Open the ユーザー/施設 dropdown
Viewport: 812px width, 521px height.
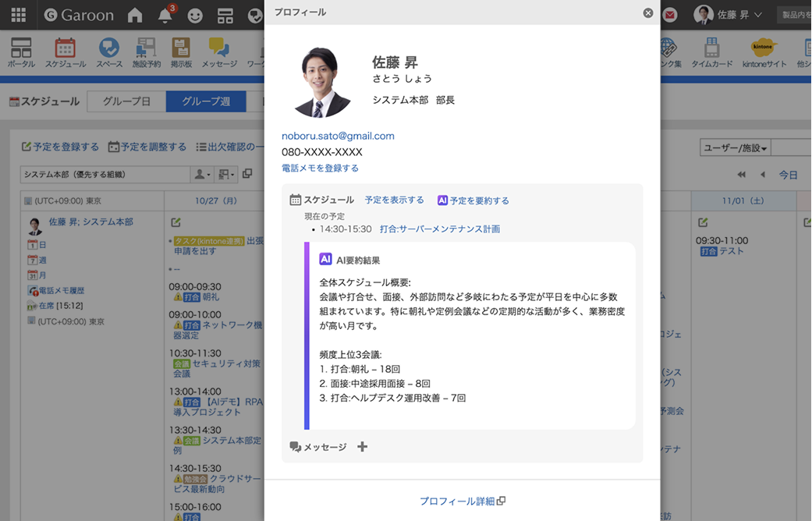pyautogui.click(x=735, y=148)
